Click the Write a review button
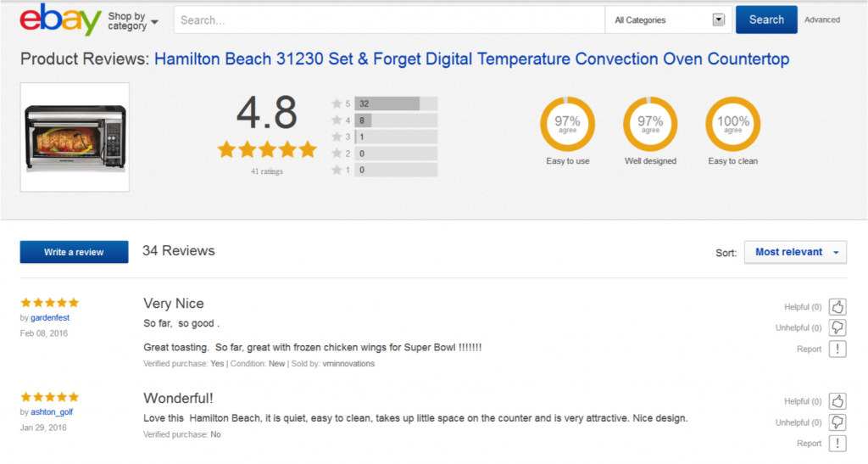 click(x=75, y=252)
